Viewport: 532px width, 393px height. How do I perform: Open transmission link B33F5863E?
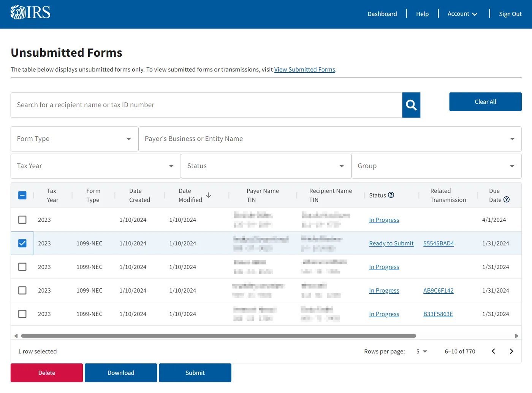(438, 314)
